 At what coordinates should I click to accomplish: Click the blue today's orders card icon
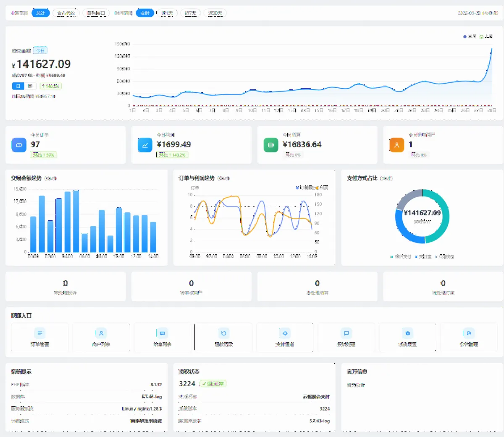[19, 145]
